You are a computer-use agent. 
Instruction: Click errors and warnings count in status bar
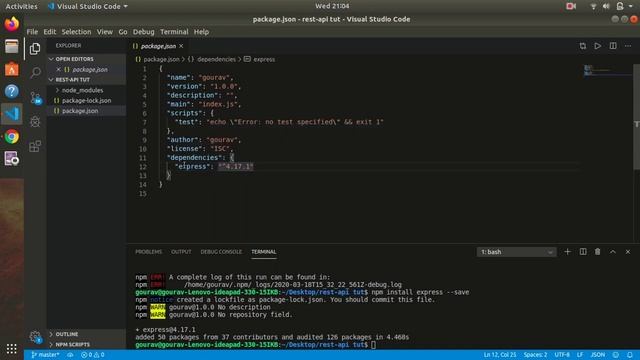click(x=93, y=355)
